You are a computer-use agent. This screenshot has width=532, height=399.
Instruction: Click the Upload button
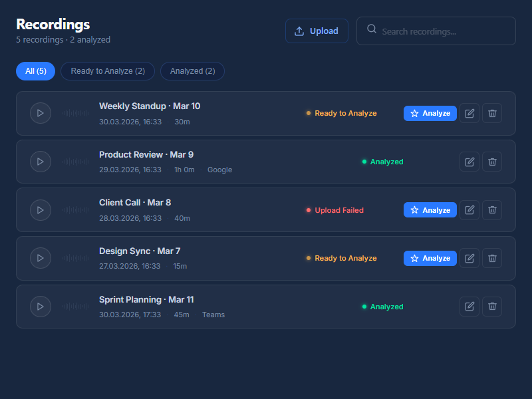pyautogui.click(x=317, y=31)
